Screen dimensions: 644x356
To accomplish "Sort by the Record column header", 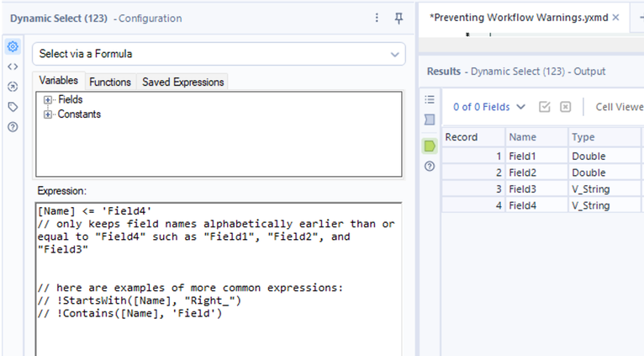I will (473, 137).
